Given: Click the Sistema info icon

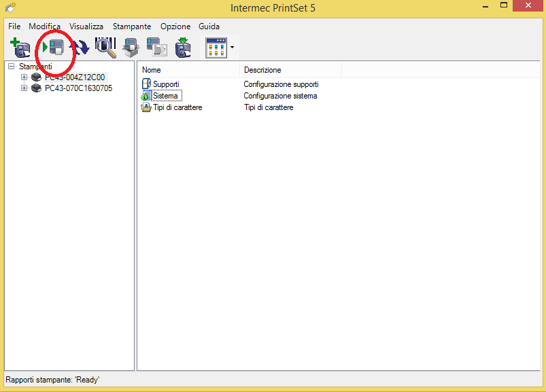Looking at the screenshot, I should point(146,96).
